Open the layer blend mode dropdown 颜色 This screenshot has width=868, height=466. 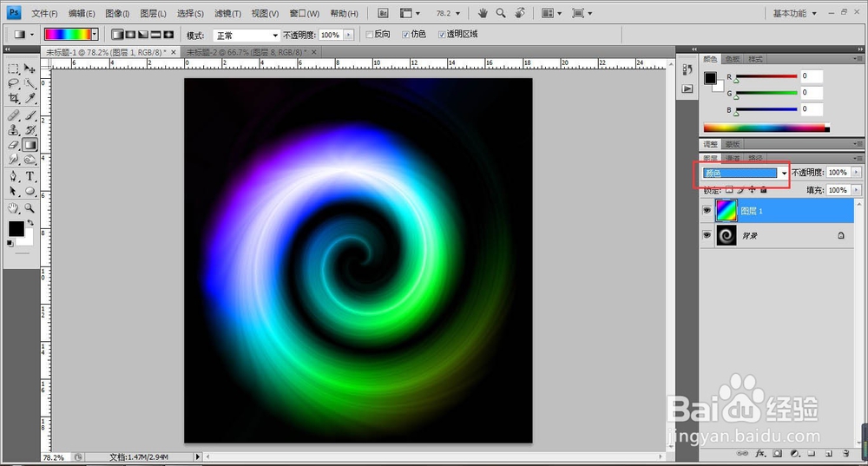click(x=745, y=174)
